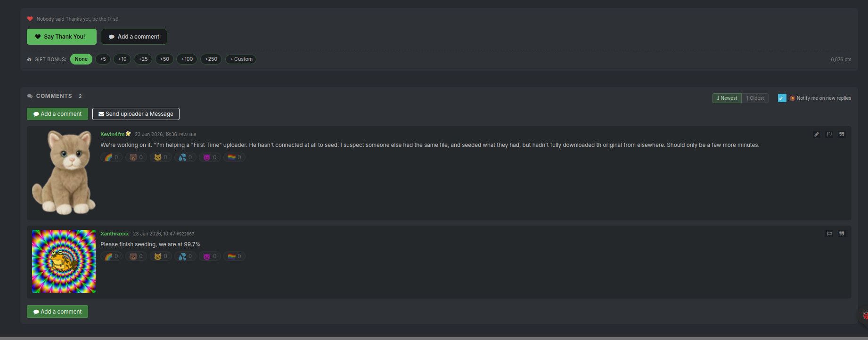Click the report flag icon on Kevin4fm's comment
Viewport: 868px width, 340px height.
[829, 134]
